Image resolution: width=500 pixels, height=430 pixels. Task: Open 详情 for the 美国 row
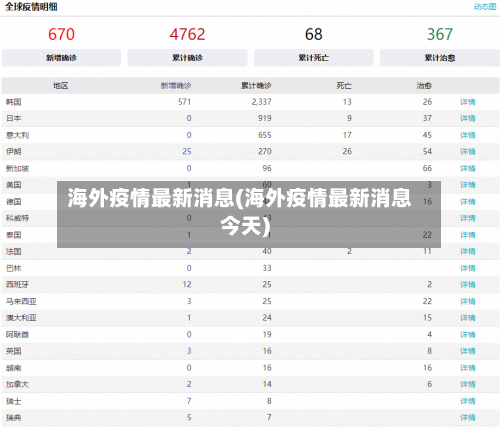(468, 185)
